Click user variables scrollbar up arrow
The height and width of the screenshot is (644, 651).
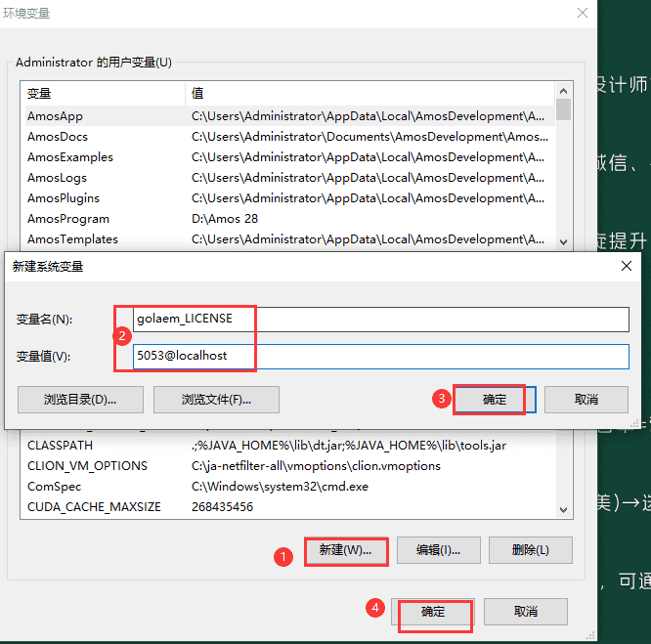(563, 91)
